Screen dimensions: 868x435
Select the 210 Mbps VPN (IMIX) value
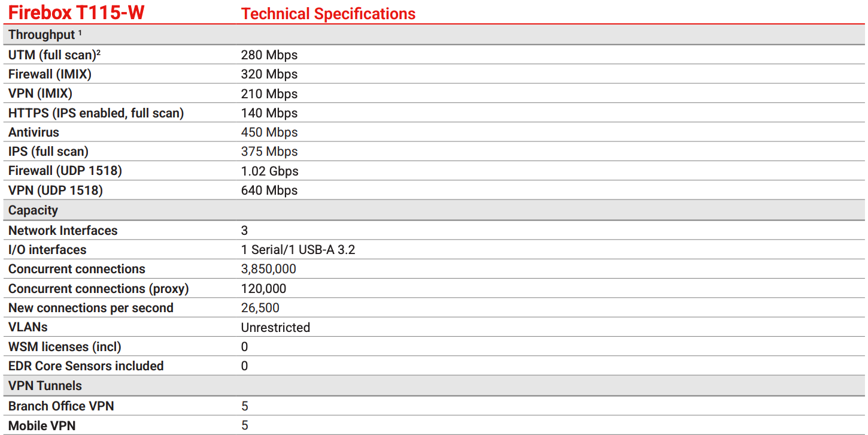269,94
